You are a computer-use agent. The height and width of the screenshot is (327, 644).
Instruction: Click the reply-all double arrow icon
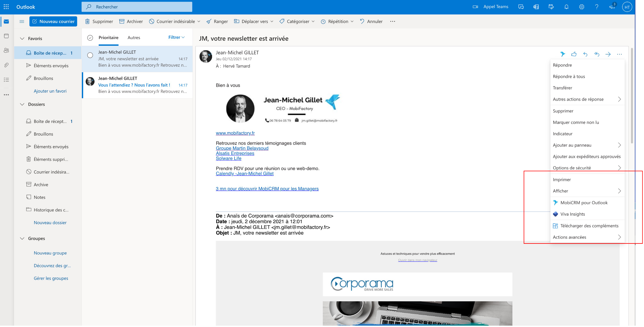coord(597,54)
